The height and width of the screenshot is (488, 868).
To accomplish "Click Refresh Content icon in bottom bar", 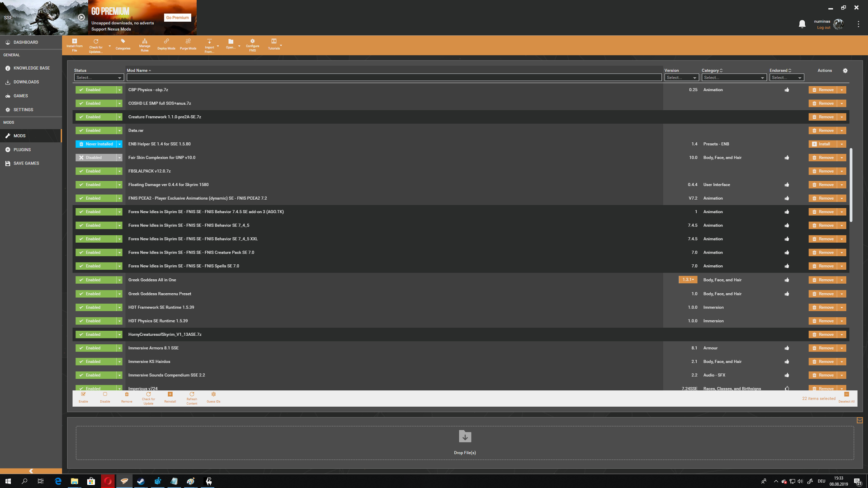I will (x=192, y=398).
